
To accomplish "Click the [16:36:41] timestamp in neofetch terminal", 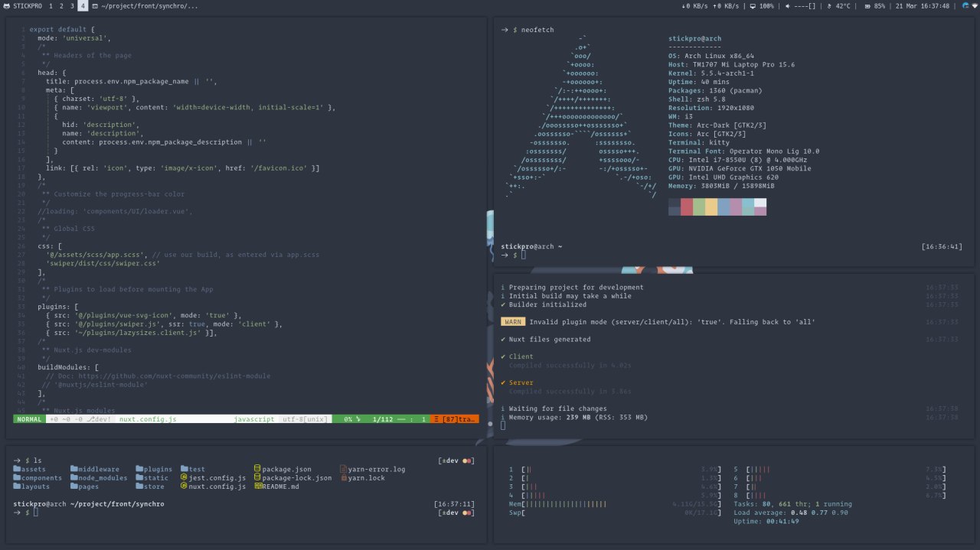I will click(942, 246).
